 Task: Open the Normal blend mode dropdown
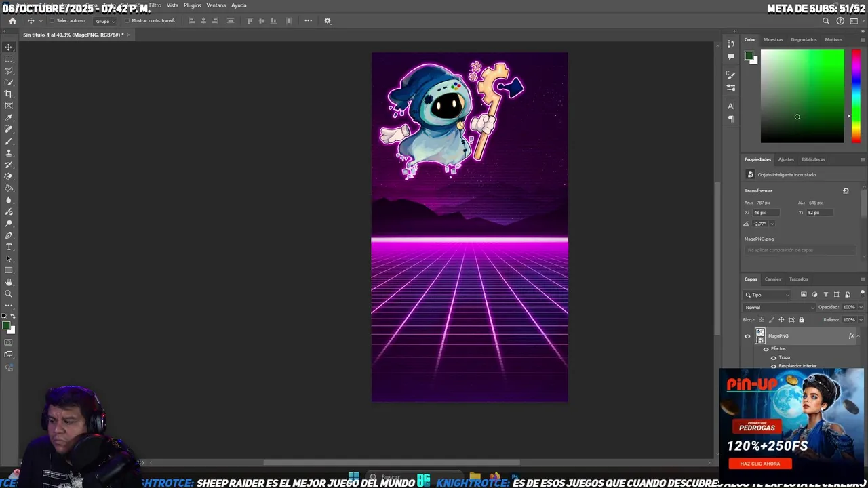point(779,308)
